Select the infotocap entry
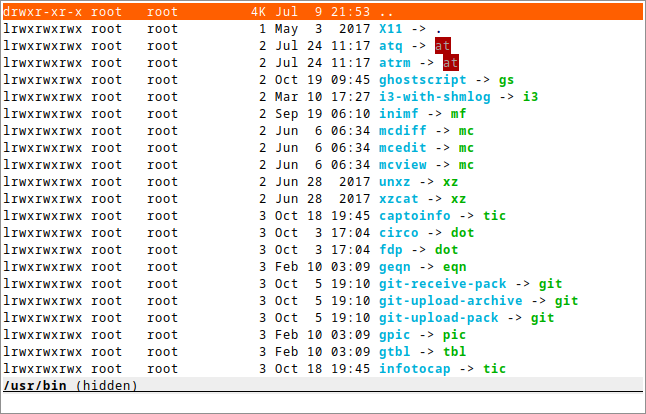Image resolution: width=646 pixels, height=414 pixels. coord(416,369)
